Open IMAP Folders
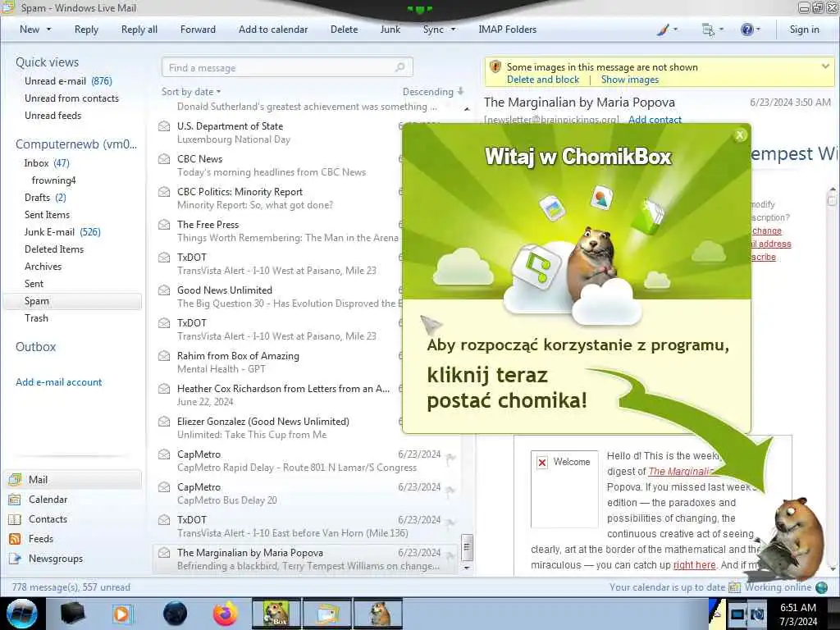840x630 pixels. pos(507,30)
